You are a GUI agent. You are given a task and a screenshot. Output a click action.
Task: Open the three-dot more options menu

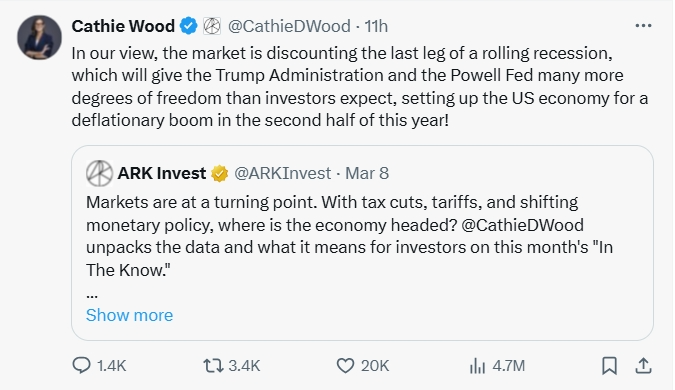point(643,26)
